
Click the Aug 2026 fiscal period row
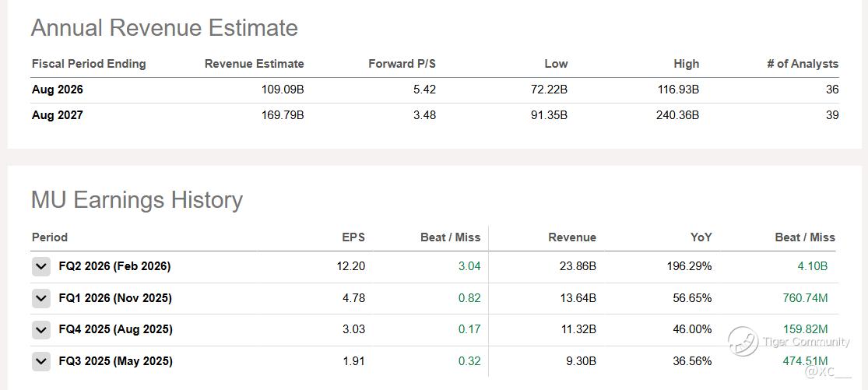[58, 90]
